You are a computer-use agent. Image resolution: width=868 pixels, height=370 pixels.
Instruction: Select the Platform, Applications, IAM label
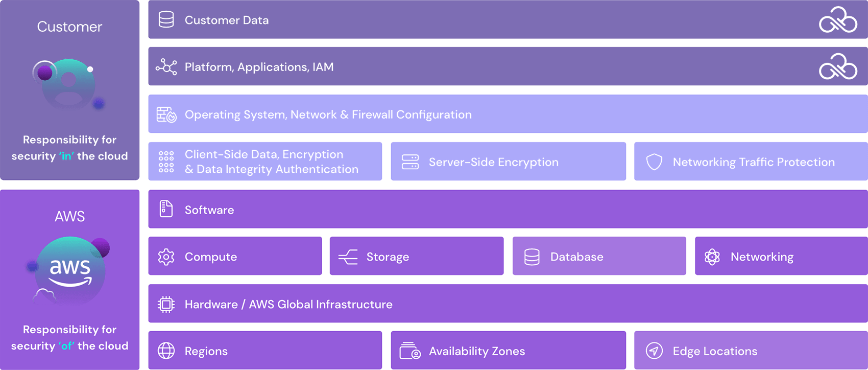point(259,67)
